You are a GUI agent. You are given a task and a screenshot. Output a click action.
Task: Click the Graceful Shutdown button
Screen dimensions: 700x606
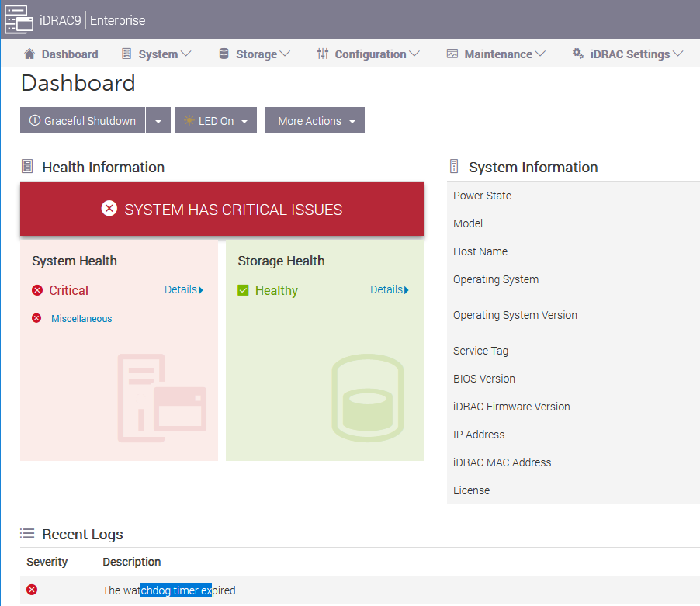click(82, 120)
